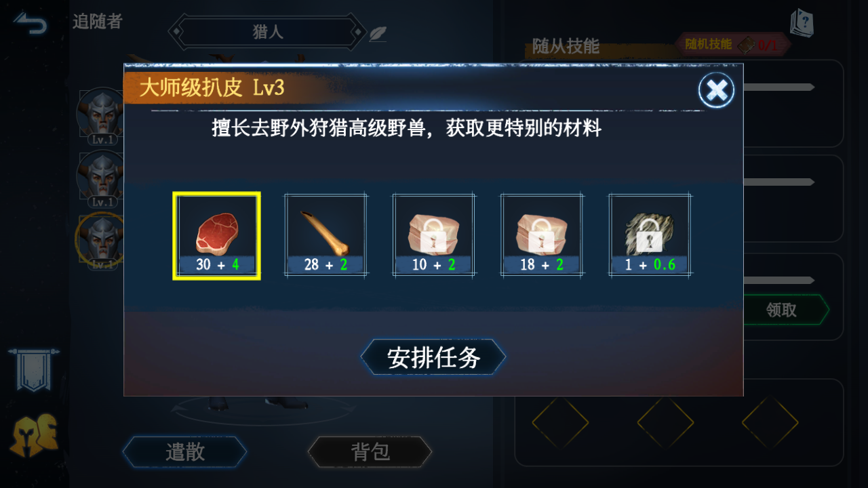This screenshot has width=868, height=488.
Task: Click the 随机技能 0/1 badge
Action: (x=733, y=45)
